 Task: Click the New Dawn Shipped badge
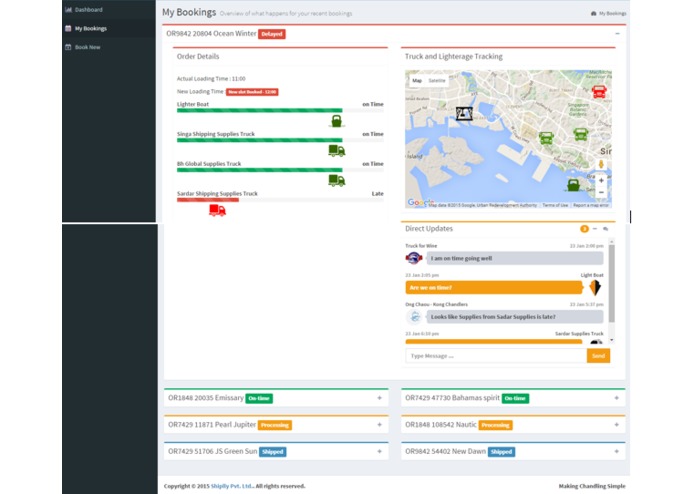[501, 451]
